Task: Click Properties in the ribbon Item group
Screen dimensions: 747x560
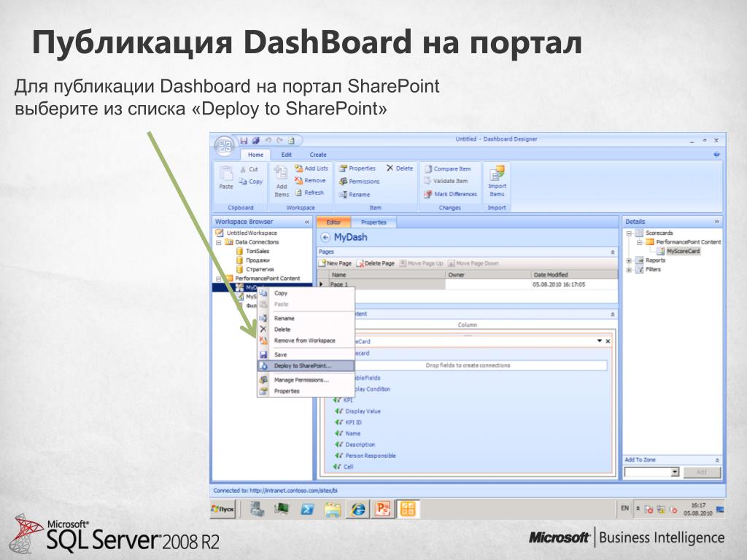Action: 357,168
